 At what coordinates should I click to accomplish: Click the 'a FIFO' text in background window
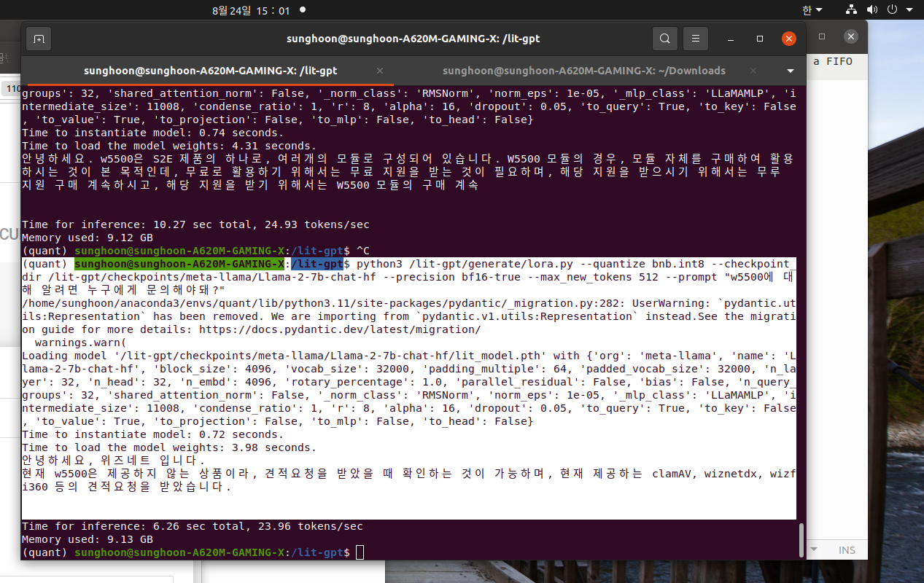tap(833, 61)
